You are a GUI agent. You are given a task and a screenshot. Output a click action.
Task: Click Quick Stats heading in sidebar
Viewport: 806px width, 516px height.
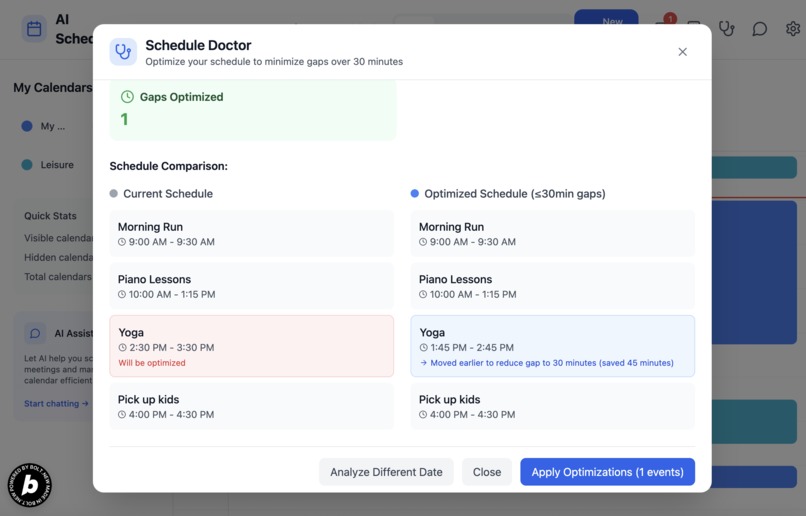50,216
